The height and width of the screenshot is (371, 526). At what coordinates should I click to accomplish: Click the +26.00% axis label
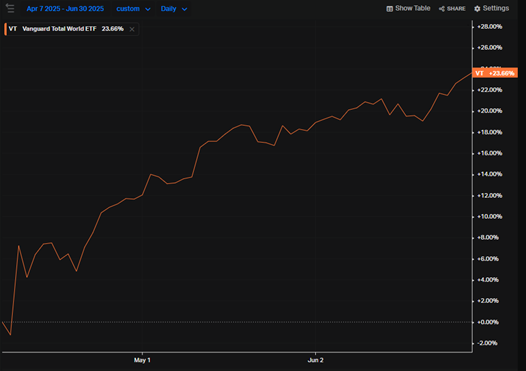[489, 48]
